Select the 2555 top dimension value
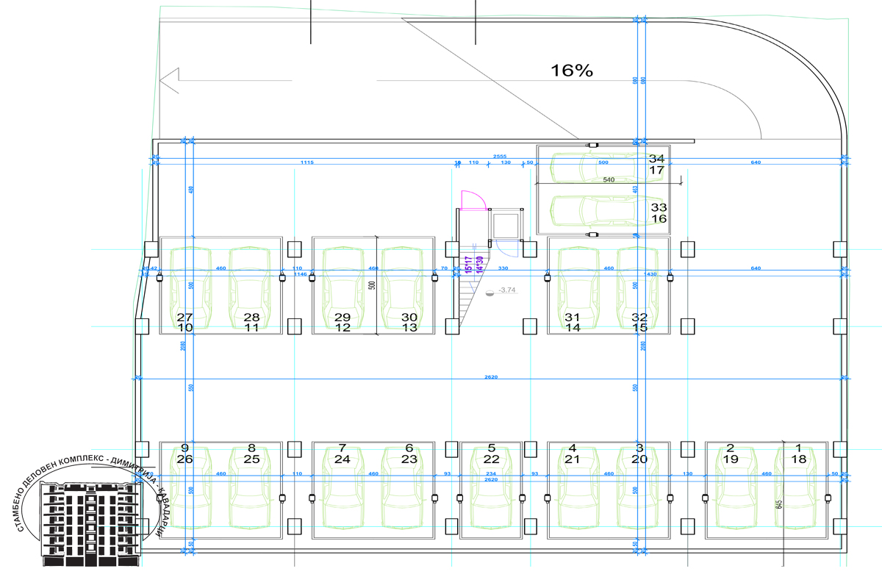The height and width of the screenshot is (588, 882). coord(499,157)
